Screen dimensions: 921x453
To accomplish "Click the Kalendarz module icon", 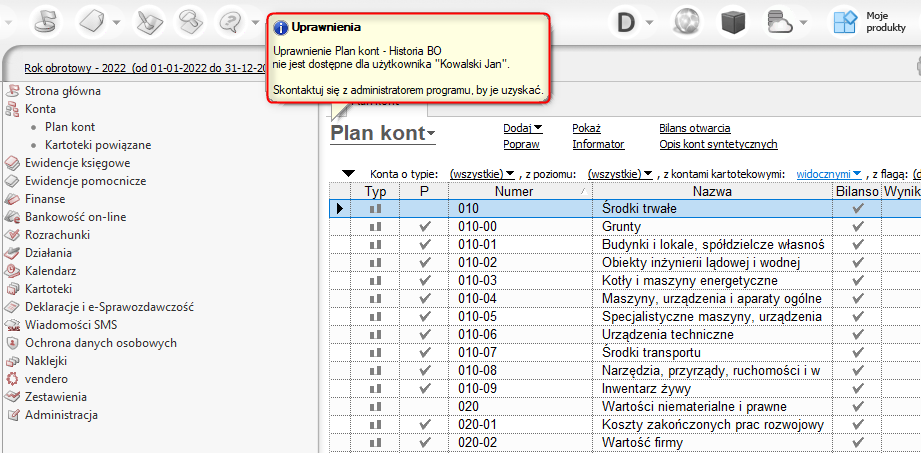I will 11,271.
